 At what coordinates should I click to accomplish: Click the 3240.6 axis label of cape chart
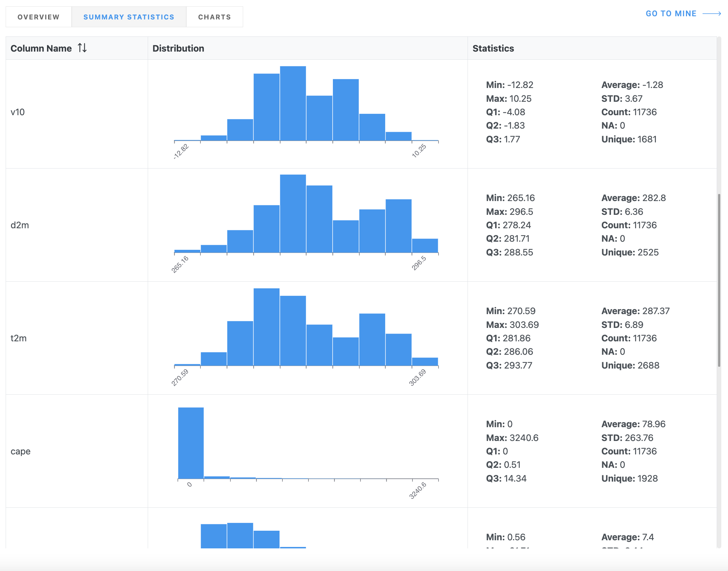[418, 490]
